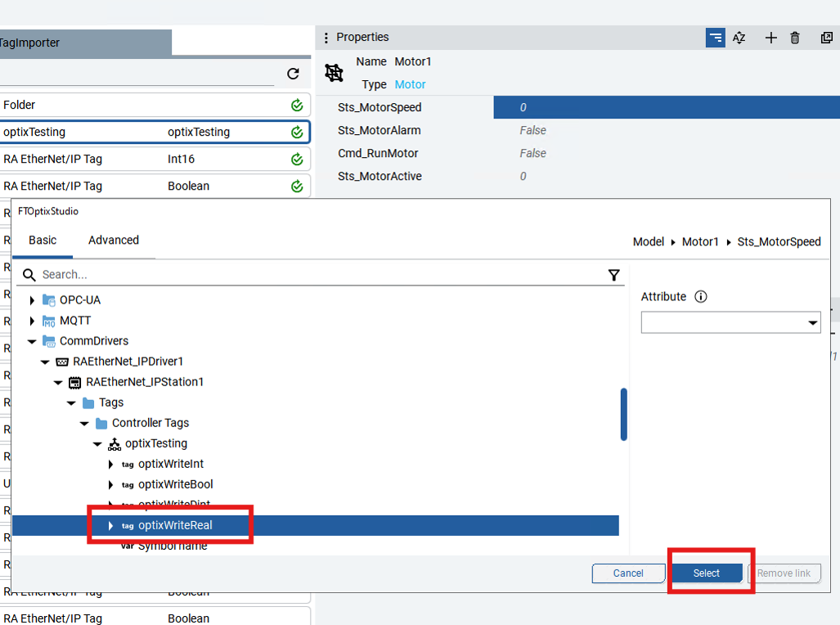Expand the MQTT tree node
This screenshot has width=840, height=625.
click(32, 321)
